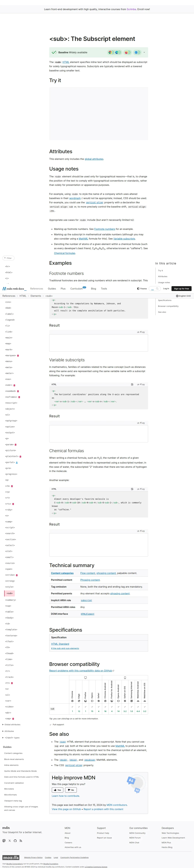194x868 pixels.
Task: Open the MathML link in Usage notes
Action: point(83,239)
